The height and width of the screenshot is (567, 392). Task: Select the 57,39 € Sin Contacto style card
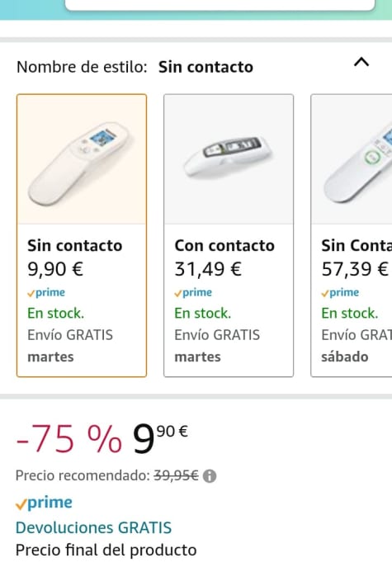[351, 235]
